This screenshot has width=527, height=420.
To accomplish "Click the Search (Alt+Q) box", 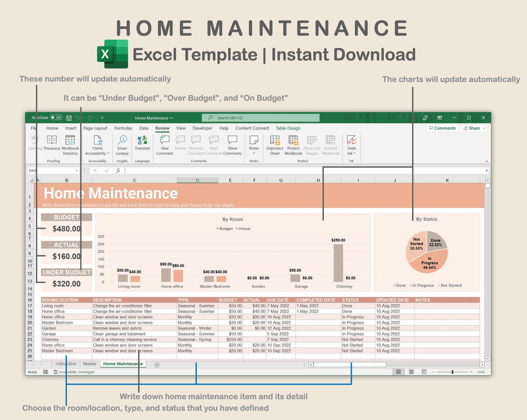I will [x=260, y=117].
